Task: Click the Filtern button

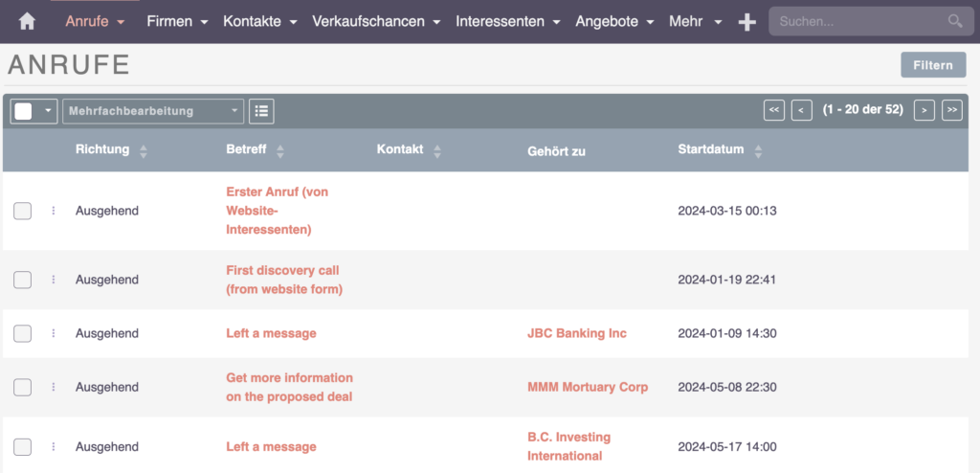Action: pos(933,65)
